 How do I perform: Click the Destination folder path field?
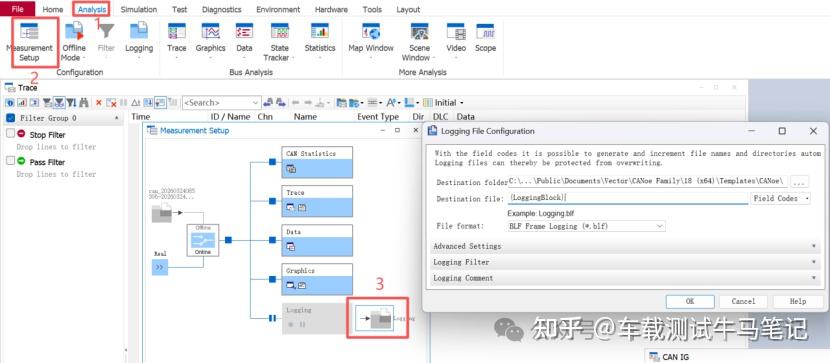pos(648,182)
